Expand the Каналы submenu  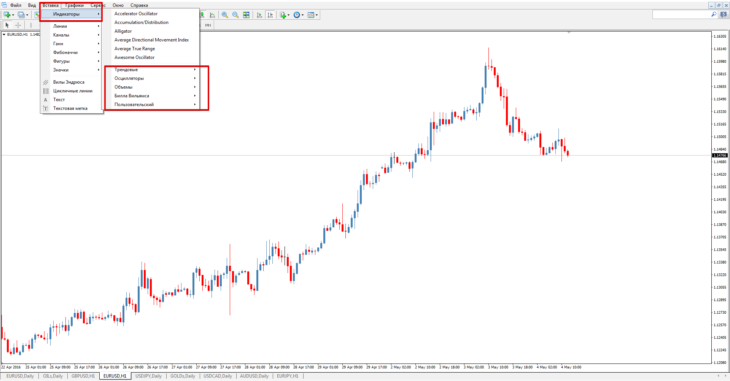tap(71, 35)
